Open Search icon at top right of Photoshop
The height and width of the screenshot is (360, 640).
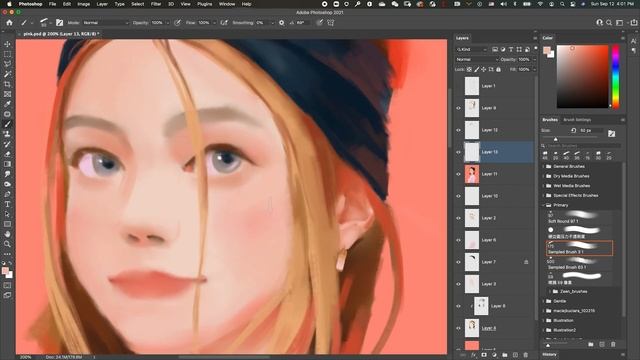pos(609,23)
